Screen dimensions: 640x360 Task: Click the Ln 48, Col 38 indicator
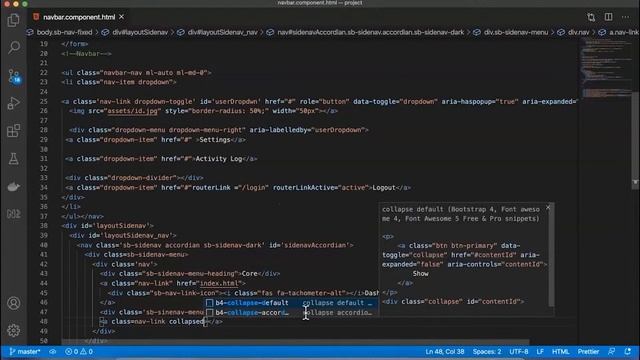point(444,351)
